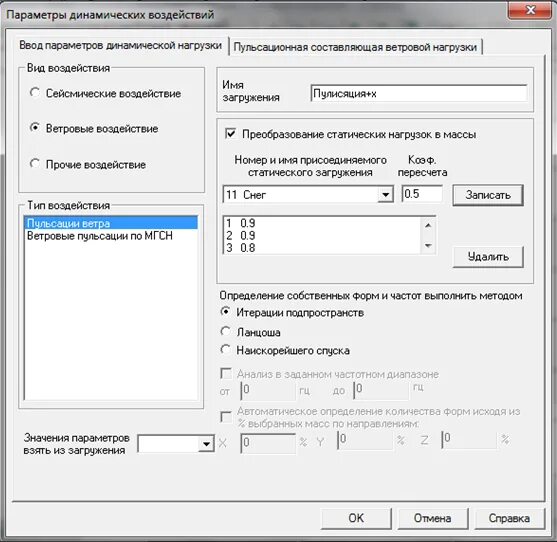
Task: Click coefficients list scroll down arrow
Action: tap(428, 245)
